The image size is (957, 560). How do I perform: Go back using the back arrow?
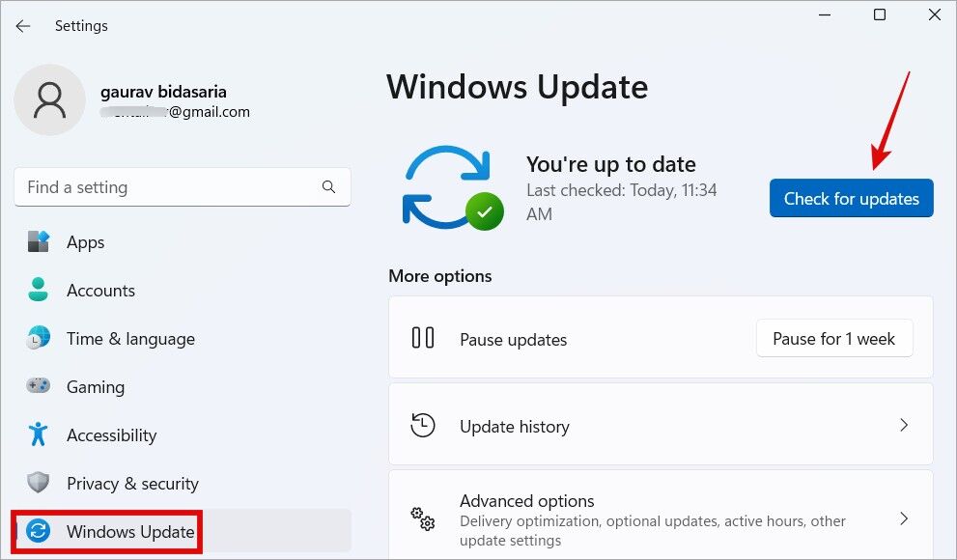(23, 26)
